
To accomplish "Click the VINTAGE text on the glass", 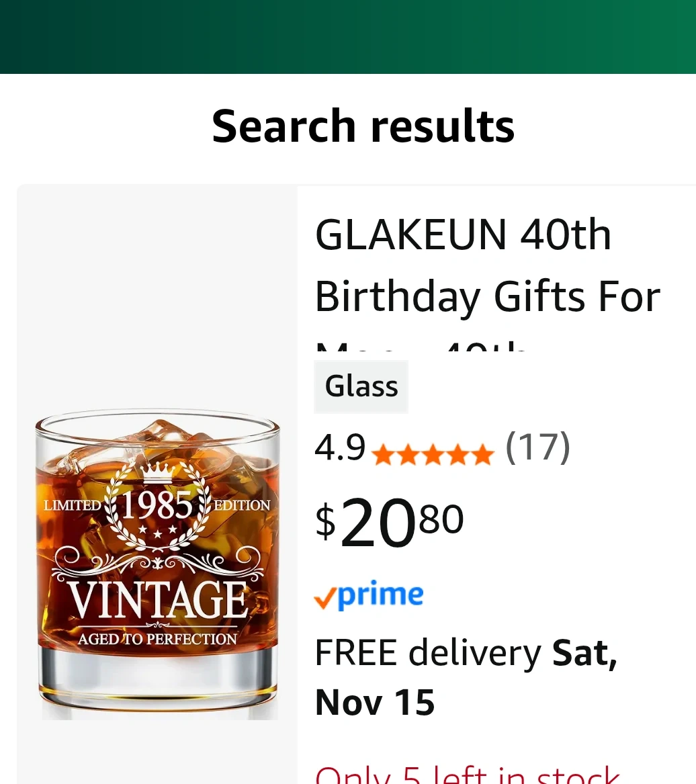I will point(159,600).
